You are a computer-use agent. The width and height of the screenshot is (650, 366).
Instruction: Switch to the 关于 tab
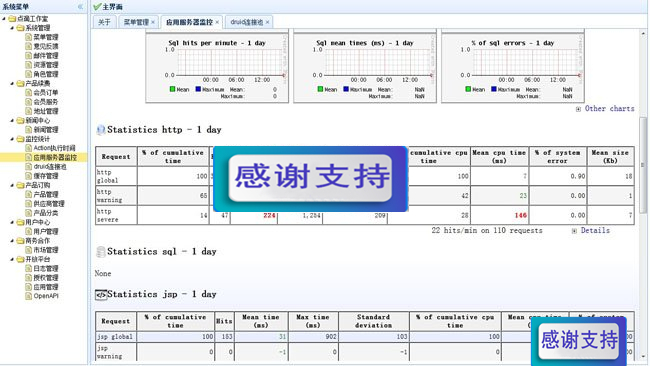104,22
